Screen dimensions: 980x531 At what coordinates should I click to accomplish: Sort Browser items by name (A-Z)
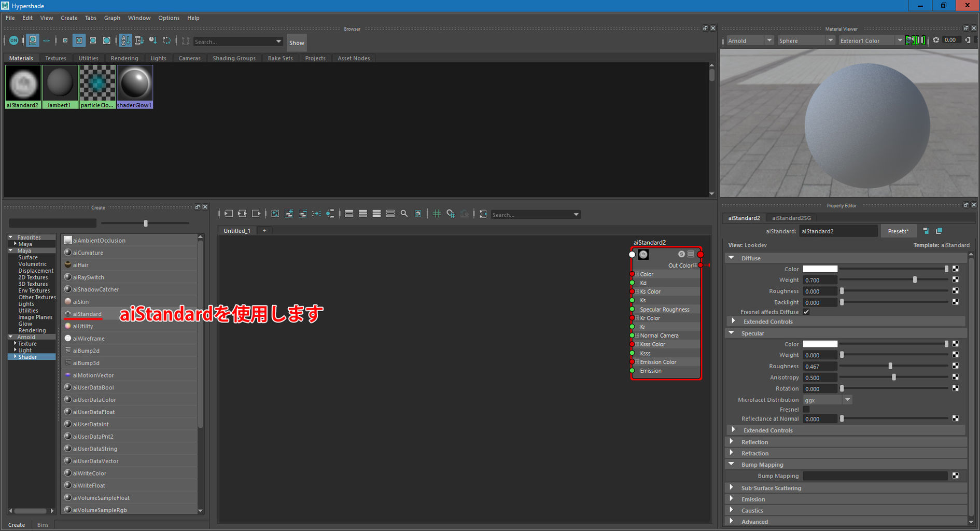click(125, 40)
